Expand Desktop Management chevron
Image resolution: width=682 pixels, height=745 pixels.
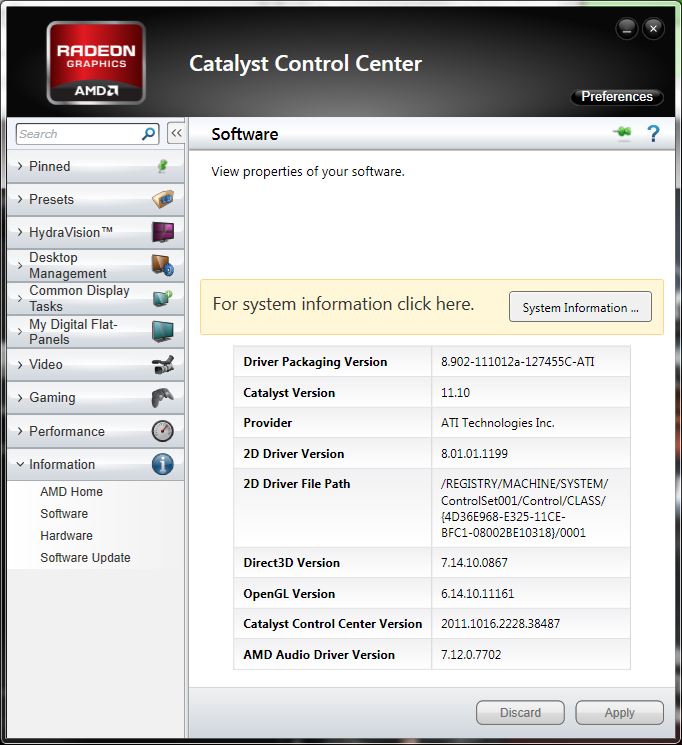[20, 265]
